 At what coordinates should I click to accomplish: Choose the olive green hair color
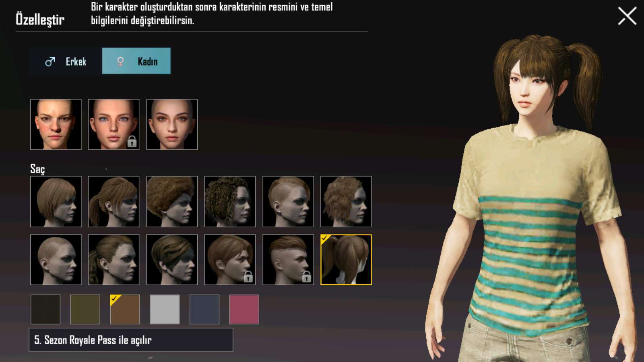(85, 309)
